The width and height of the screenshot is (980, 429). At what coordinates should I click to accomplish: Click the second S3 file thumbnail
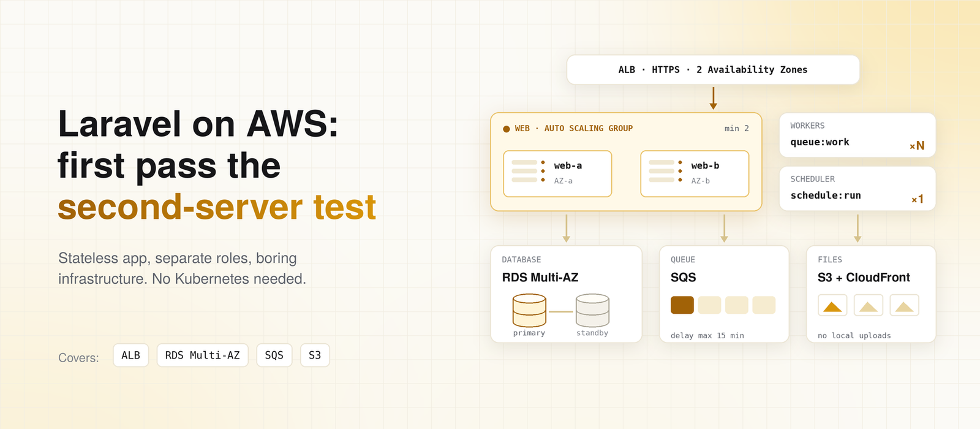(x=869, y=305)
